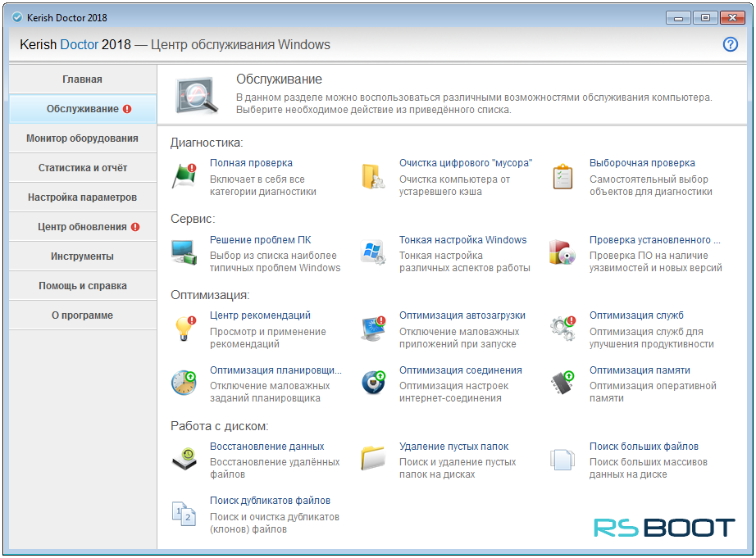The height and width of the screenshot is (558, 756).
Task: Click the software box and disc icon
Action: [562, 252]
